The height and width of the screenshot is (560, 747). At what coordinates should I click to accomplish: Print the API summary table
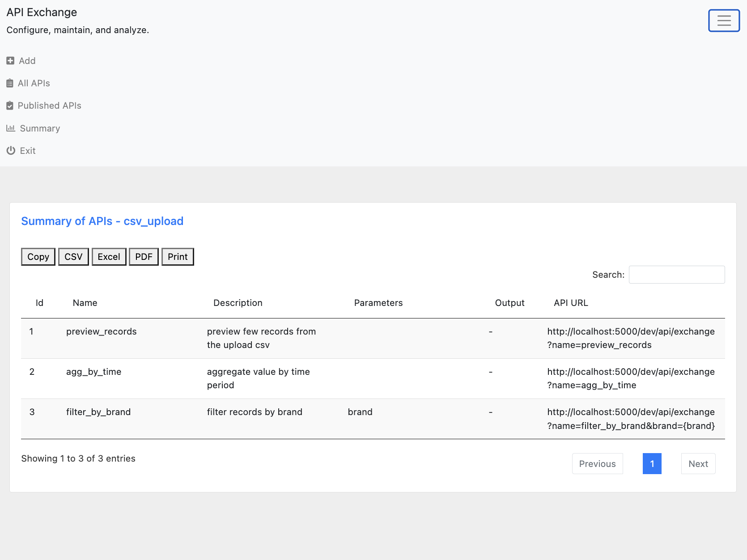tap(178, 257)
